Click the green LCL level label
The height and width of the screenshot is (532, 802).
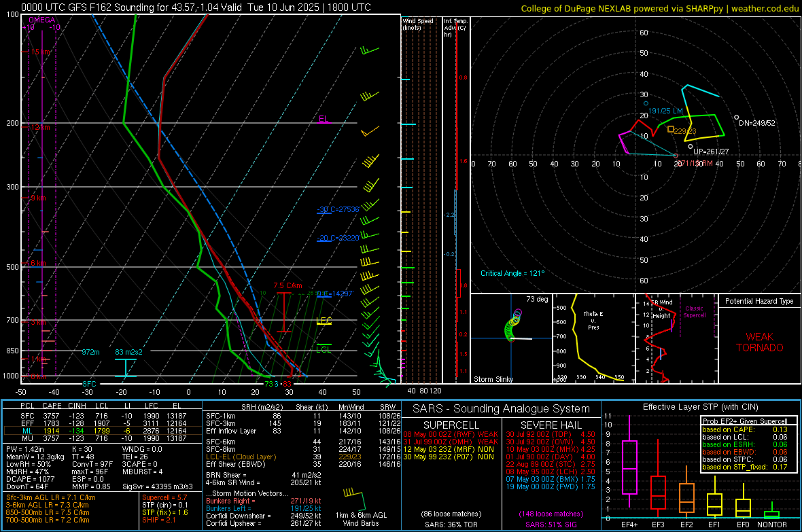point(324,349)
